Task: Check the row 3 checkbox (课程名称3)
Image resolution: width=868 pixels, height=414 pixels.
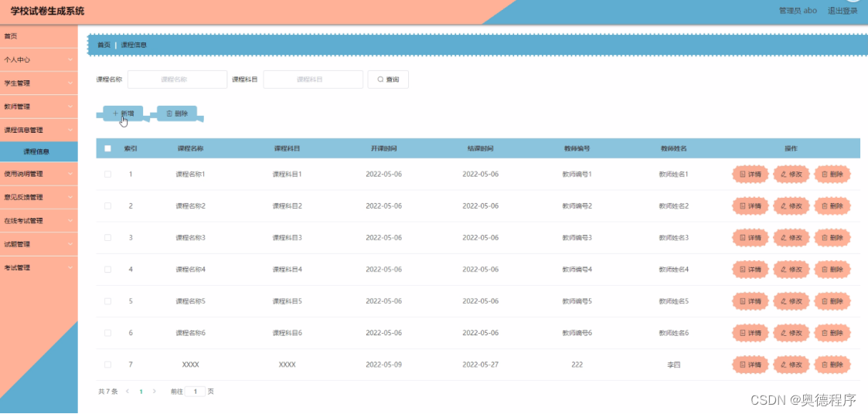Action: coord(107,237)
